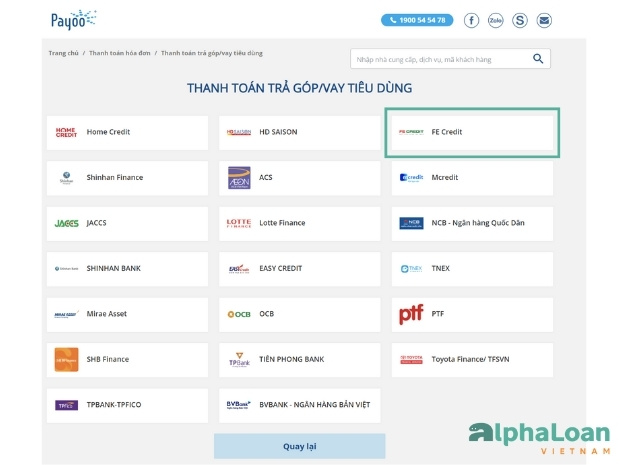Image resolution: width=620 pixels, height=465 pixels.
Task: Click the Quay lại back button
Action: click(300, 446)
